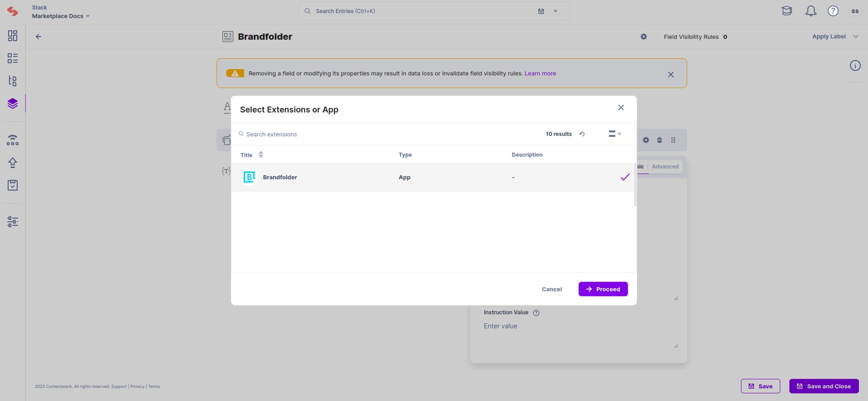The width and height of the screenshot is (868, 401).
Task: Refresh the extensions results list
Action: click(x=582, y=134)
